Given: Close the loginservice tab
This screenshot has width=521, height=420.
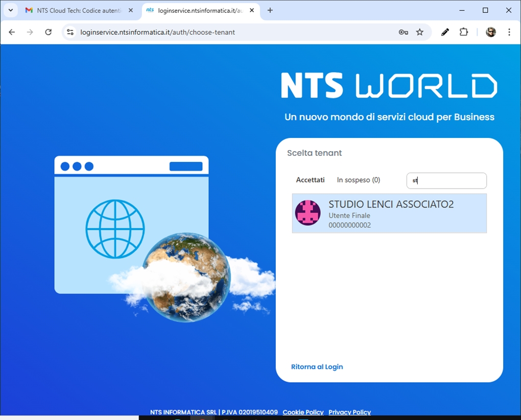Looking at the screenshot, I should tap(252, 10).
